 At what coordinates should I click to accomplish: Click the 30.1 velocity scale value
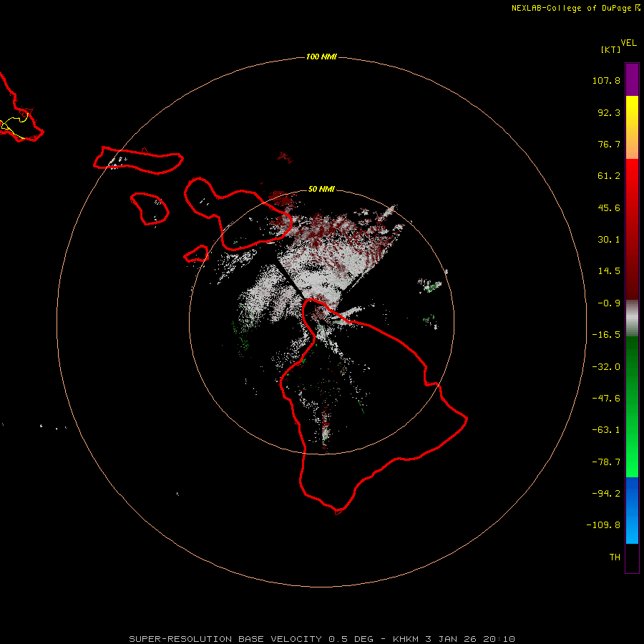pos(609,240)
